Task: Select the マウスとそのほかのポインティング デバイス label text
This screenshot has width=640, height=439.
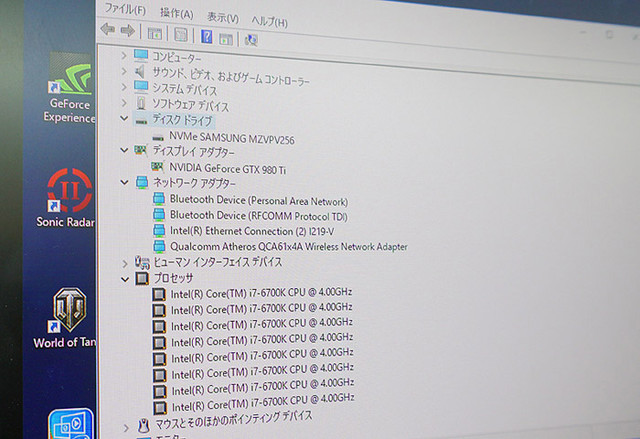Action: point(234,422)
